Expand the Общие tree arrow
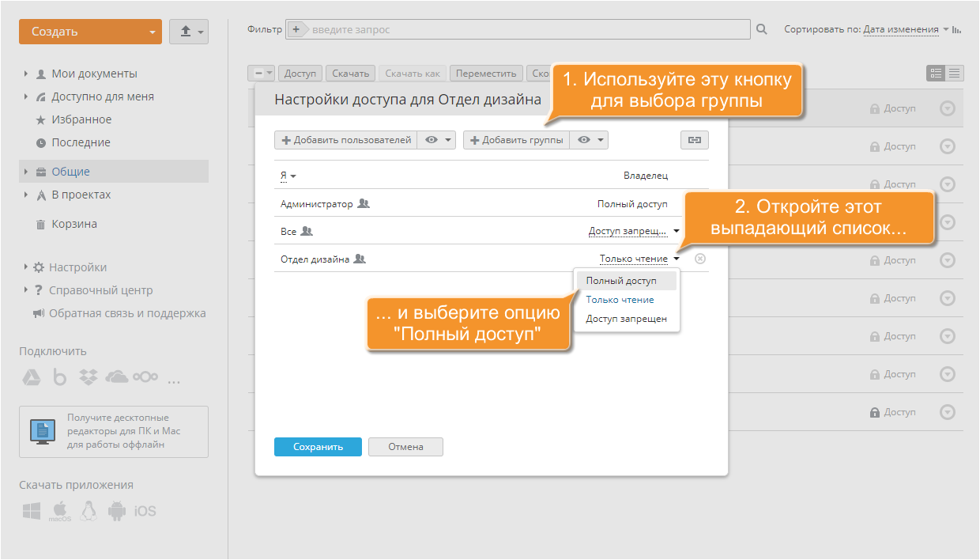This screenshot has width=980, height=560. pyautogui.click(x=26, y=172)
